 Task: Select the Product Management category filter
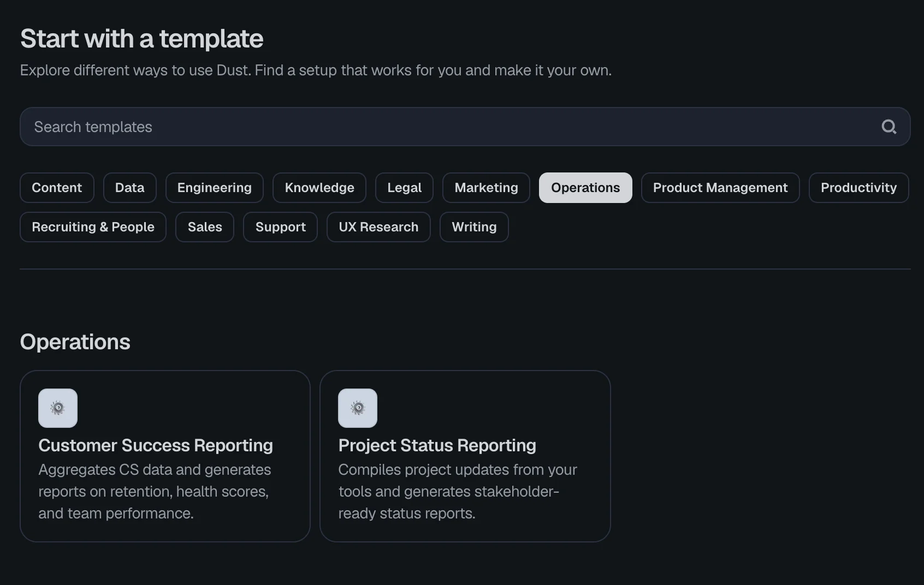pyautogui.click(x=720, y=187)
